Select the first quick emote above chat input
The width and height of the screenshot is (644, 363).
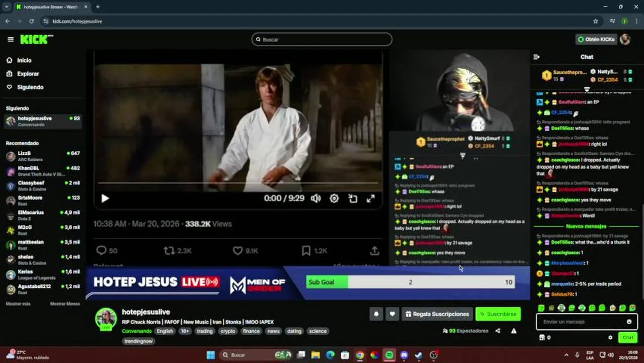point(541,308)
